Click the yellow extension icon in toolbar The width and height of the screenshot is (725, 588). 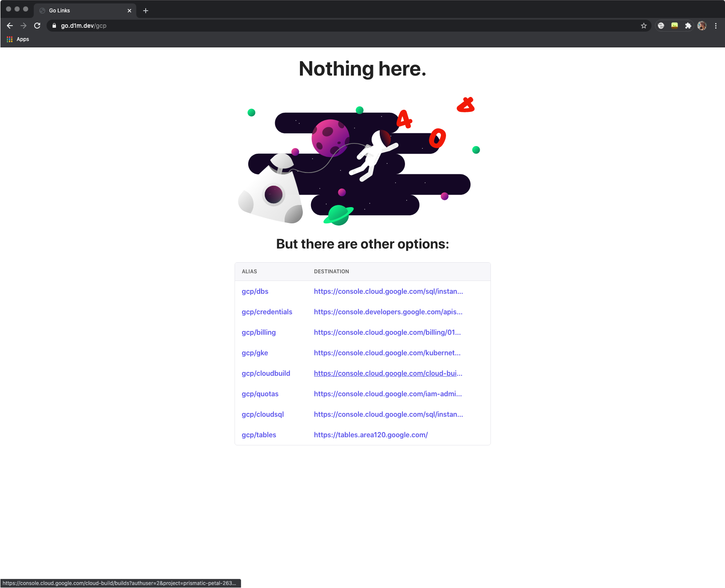pyautogui.click(x=675, y=26)
